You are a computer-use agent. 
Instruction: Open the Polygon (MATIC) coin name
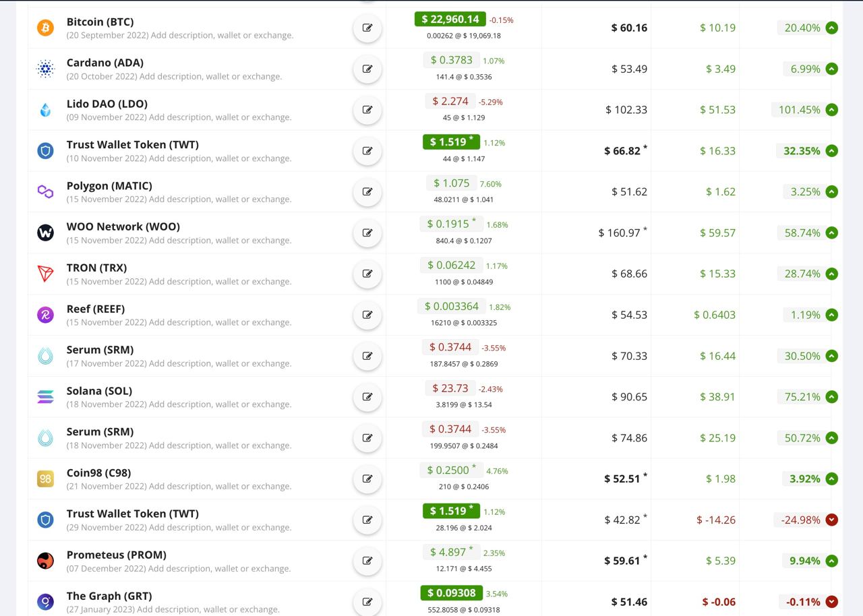(109, 185)
